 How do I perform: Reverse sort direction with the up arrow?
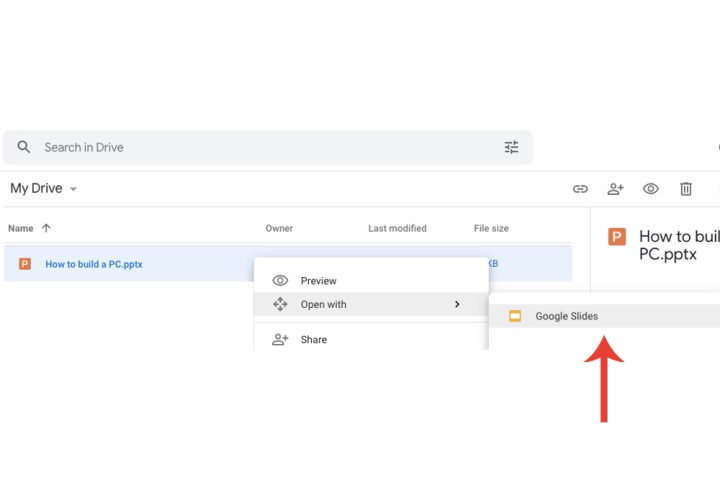pyautogui.click(x=46, y=228)
